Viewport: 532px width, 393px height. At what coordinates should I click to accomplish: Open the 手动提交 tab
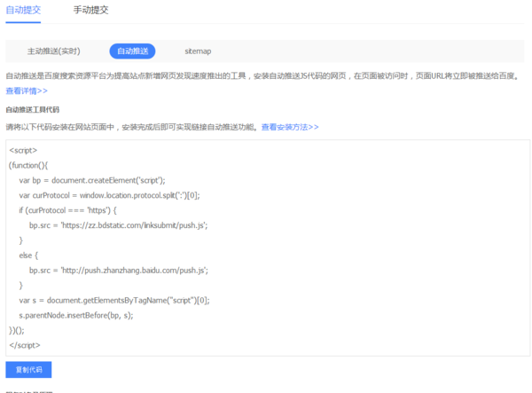(x=91, y=10)
